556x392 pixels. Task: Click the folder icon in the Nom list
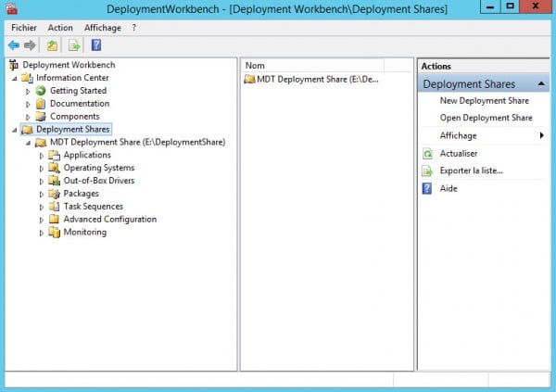(249, 79)
